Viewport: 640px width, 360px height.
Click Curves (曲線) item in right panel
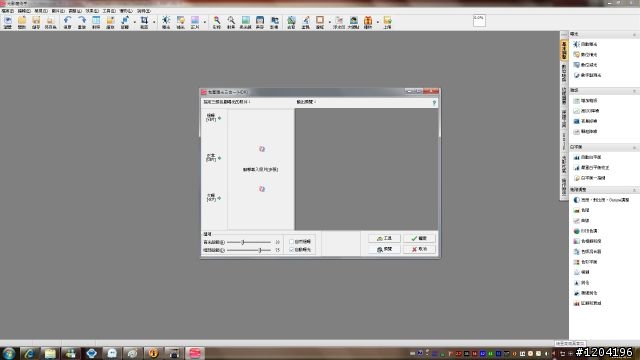582,220
